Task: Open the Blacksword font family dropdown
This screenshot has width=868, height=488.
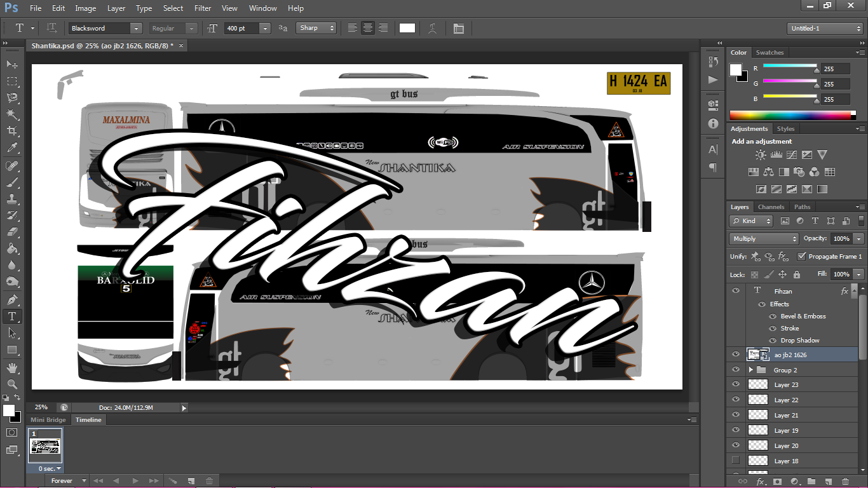Action: pyautogui.click(x=136, y=29)
